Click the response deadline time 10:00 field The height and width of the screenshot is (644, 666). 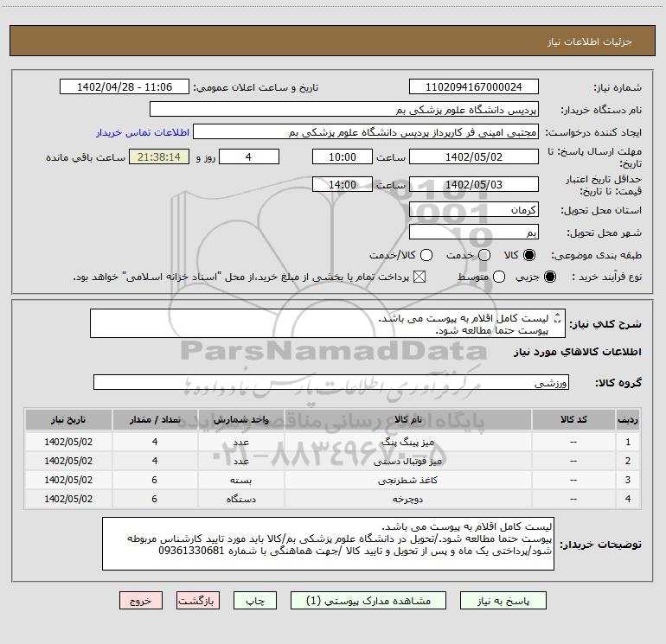[343, 156]
